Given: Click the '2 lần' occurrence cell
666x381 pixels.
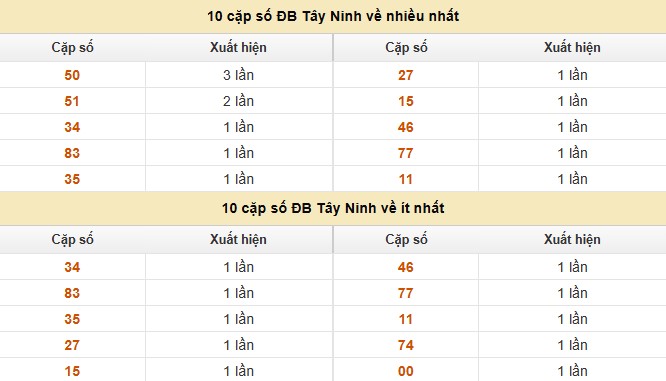Looking at the screenshot, I should tap(238, 101).
